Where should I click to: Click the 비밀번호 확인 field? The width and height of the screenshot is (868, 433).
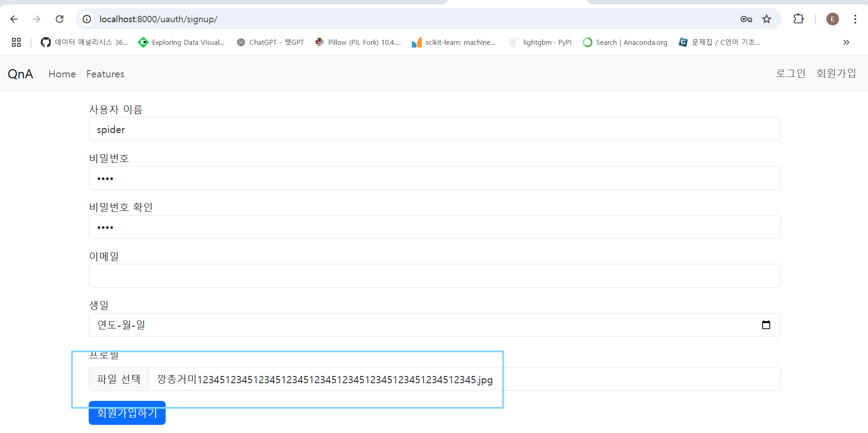(434, 227)
